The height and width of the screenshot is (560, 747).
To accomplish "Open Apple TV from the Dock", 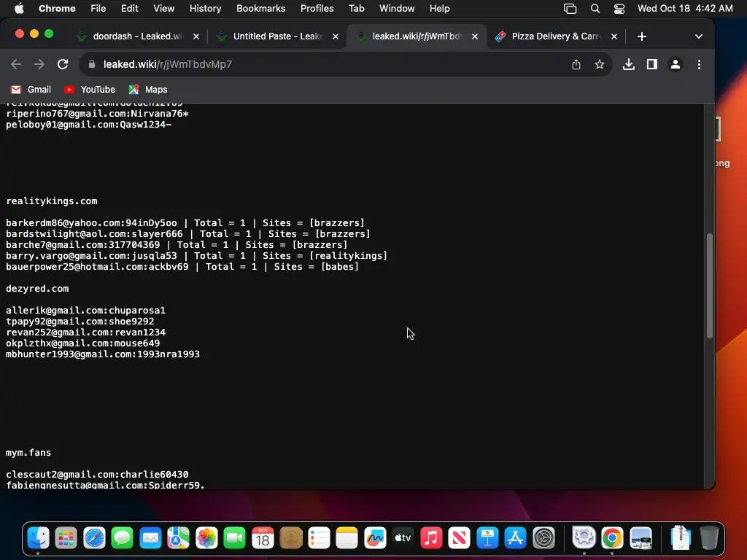I will [403, 538].
